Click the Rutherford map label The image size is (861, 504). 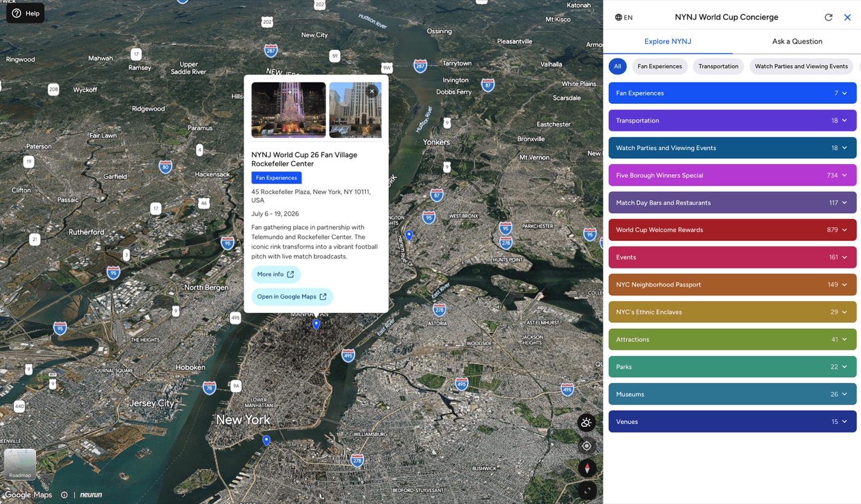(87, 232)
